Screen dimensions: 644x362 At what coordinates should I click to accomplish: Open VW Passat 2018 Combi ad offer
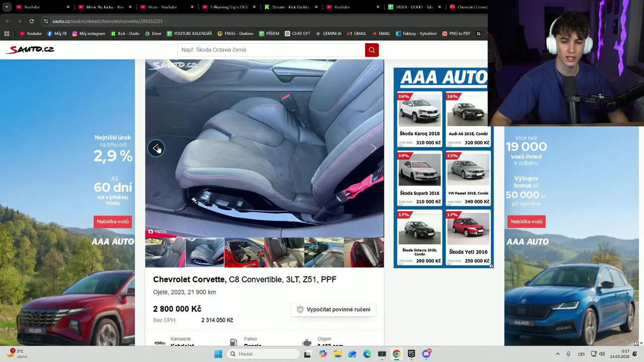467,178
